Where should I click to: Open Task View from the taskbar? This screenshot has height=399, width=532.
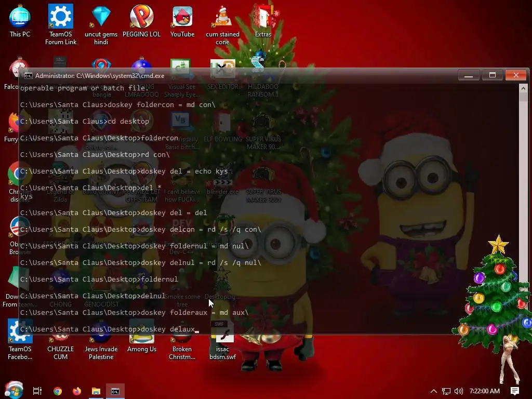(x=37, y=391)
